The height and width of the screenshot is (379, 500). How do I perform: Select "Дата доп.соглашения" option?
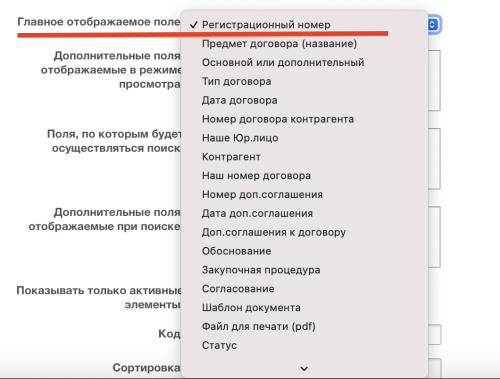(x=304, y=213)
